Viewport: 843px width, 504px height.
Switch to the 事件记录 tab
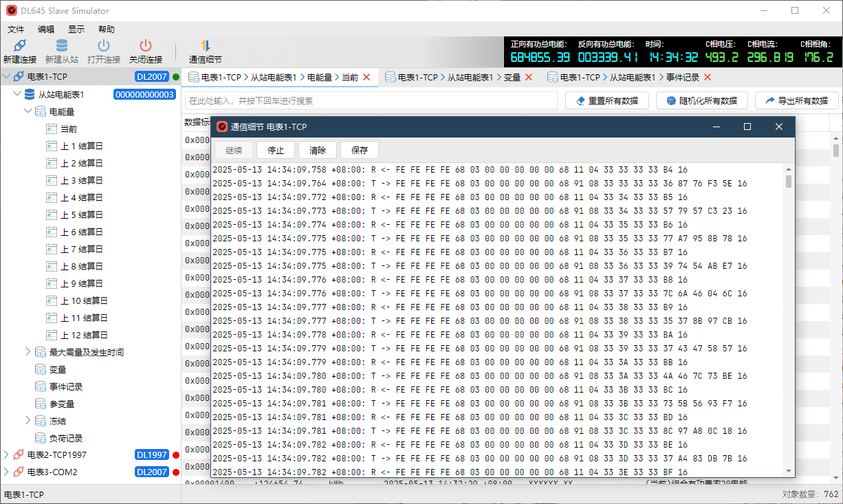coord(618,76)
